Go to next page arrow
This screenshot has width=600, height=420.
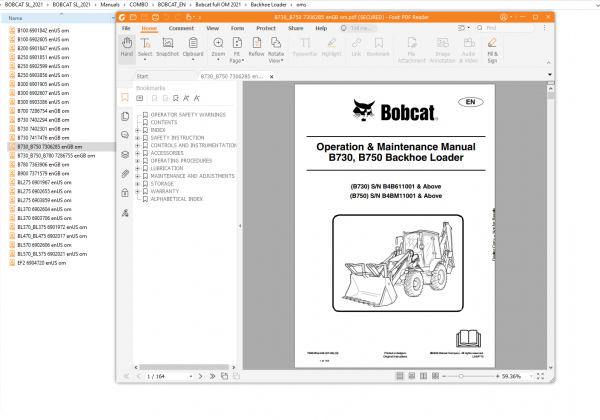(200, 376)
